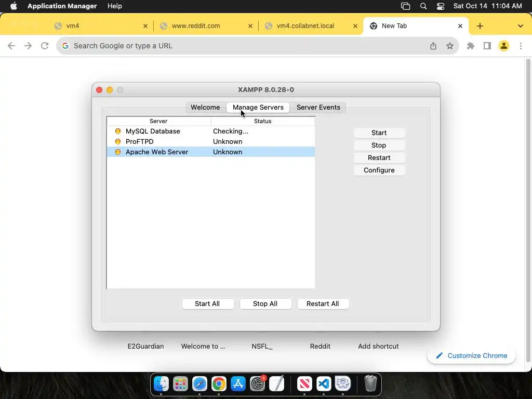Toggle the Chrome side panel
This screenshot has height=399, width=532.
point(487,46)
